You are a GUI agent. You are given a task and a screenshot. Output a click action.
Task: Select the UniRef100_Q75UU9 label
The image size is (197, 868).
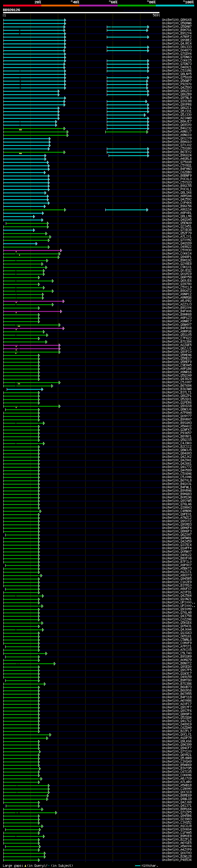(177, 78)
